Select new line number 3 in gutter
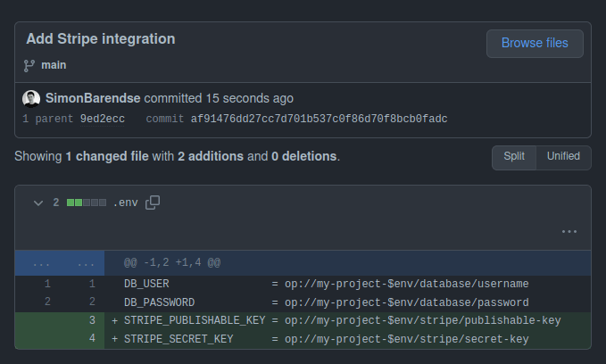This screenshot has width=606, height=364. [92, 320]
